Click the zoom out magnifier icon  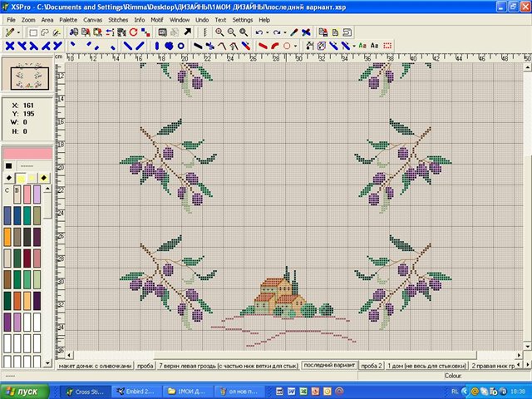tap(231, 32)
